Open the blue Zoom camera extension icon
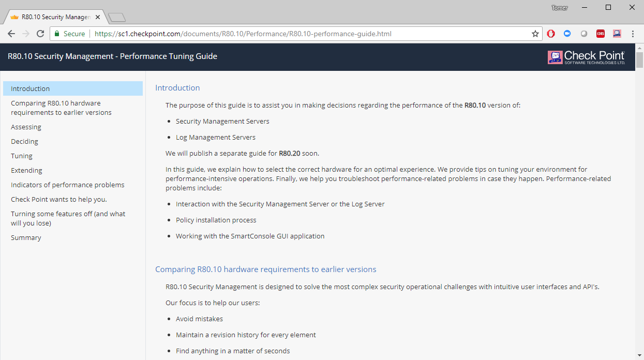Viewport: 644px width, 360px height. (567, 34)
